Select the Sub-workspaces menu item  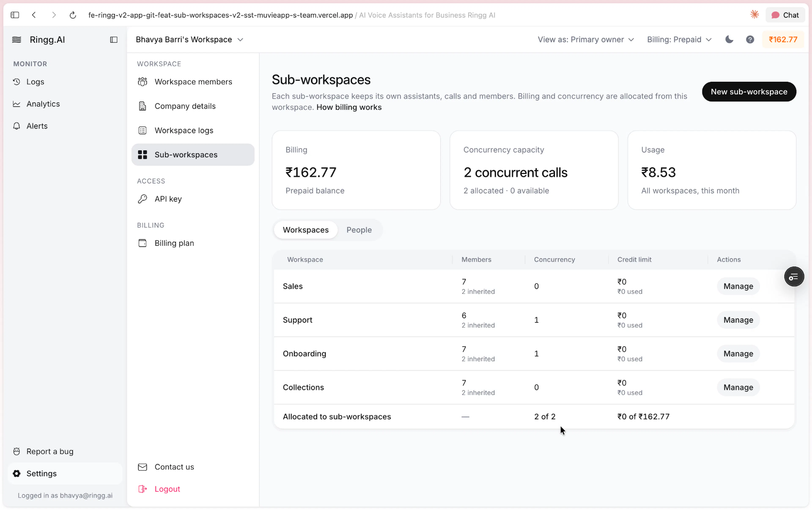point(193,154)
